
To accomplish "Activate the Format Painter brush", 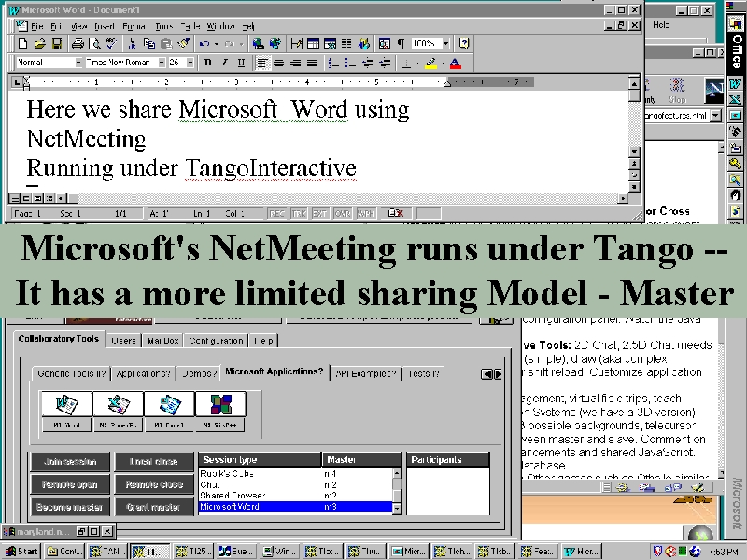I will [x=183, y=44].
